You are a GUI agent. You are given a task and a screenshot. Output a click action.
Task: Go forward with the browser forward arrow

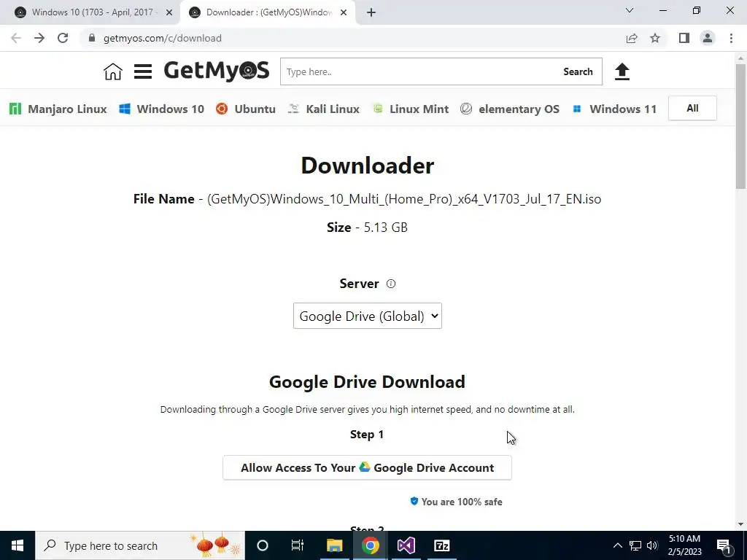tap(39, 38)
